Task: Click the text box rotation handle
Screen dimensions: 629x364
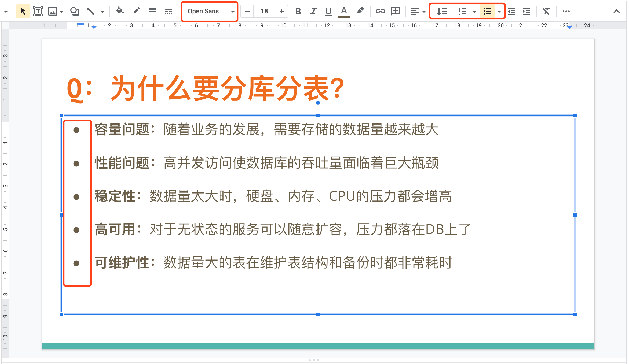Action: click(x=318, y=103)
